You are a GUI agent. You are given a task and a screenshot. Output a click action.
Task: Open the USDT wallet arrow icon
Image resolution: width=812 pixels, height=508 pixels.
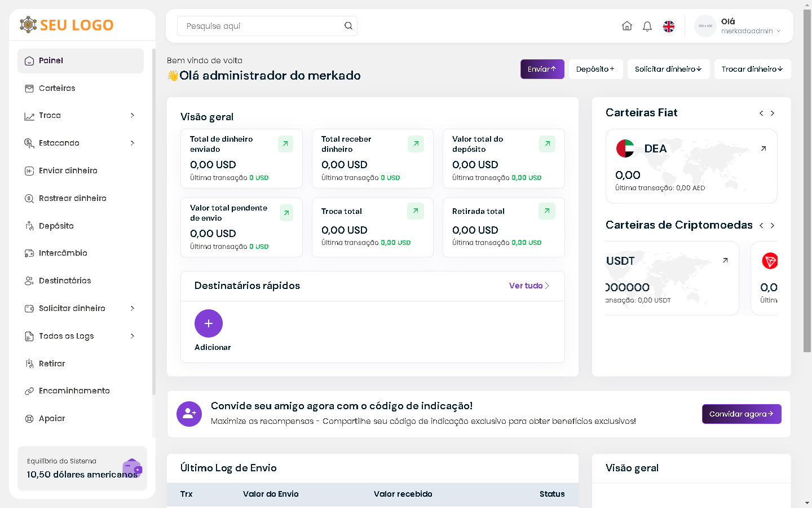tap(725, 260)
